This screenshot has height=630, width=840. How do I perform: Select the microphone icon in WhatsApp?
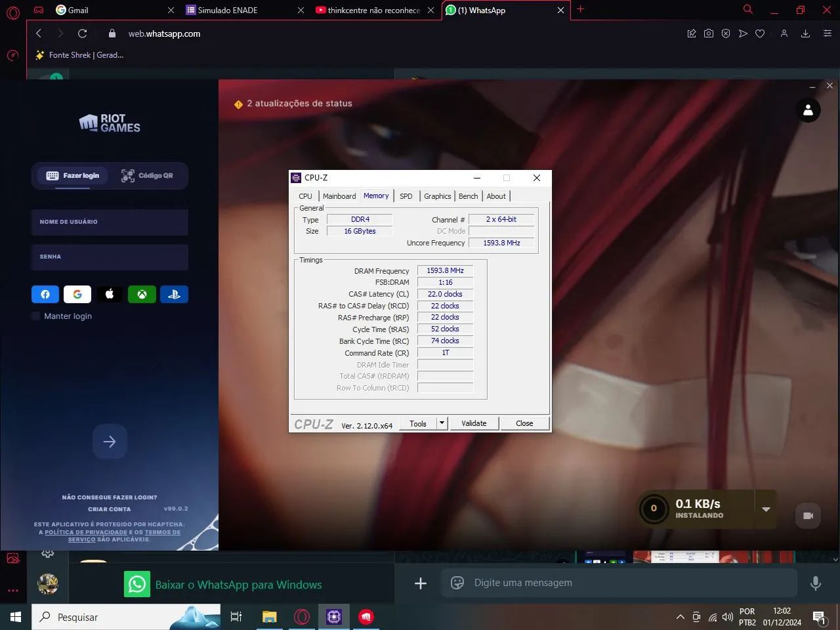(x=815, y=583)
